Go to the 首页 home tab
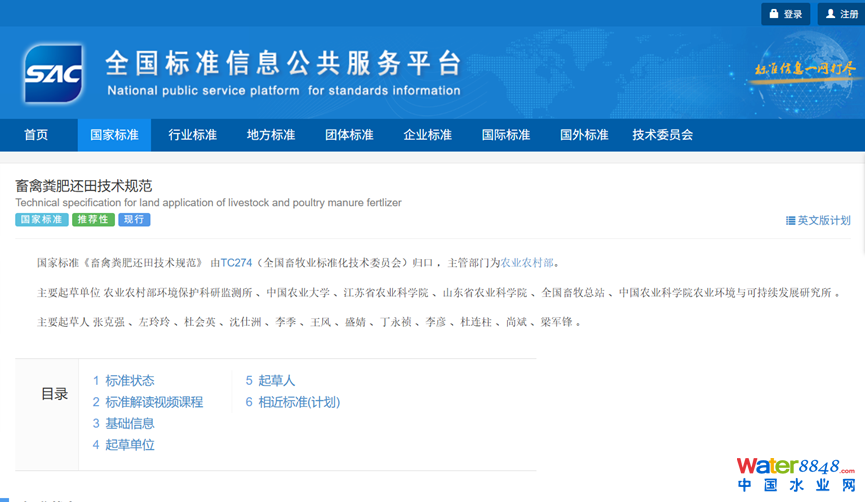The height and width of the screenshot is (502, 865). tap(36, 135)
